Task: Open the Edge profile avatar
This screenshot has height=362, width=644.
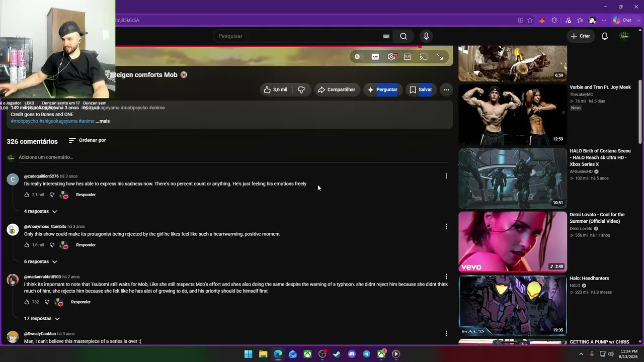Action: 592,20
